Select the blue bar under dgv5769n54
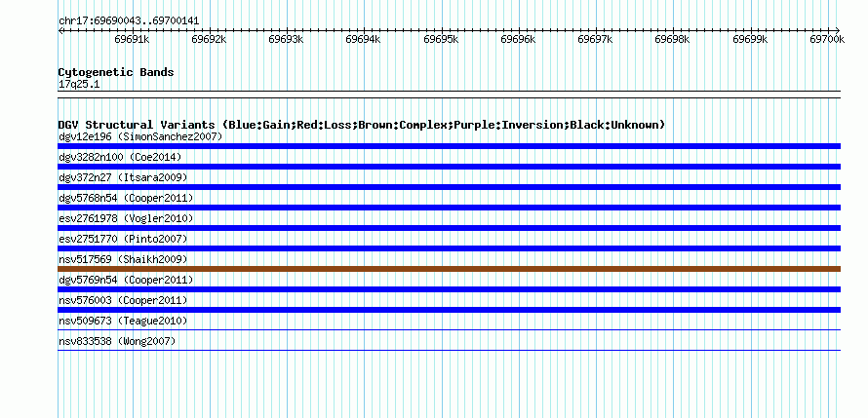Viewport: 868px width, 418px height. click(x=449, y=289)
